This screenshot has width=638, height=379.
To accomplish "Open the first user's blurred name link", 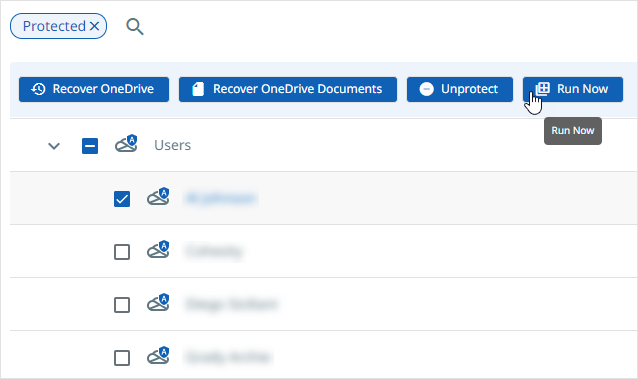I will [221, 198].
